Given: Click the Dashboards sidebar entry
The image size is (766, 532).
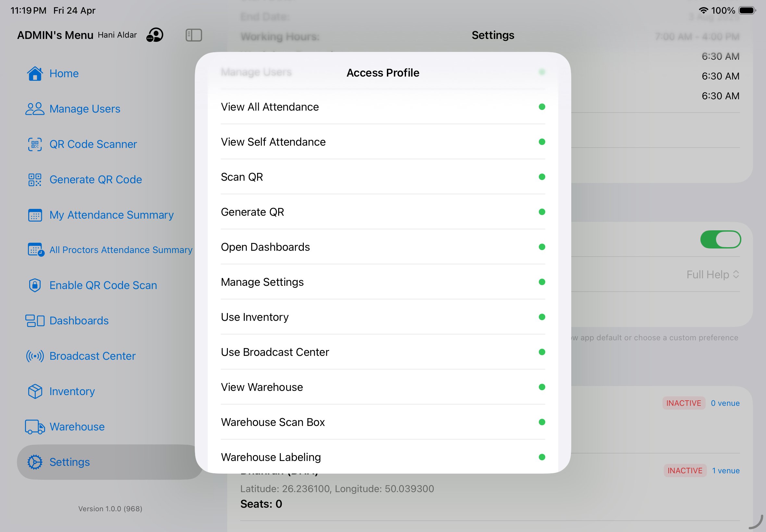Looking at the screenshot, I should coord(79,321).
